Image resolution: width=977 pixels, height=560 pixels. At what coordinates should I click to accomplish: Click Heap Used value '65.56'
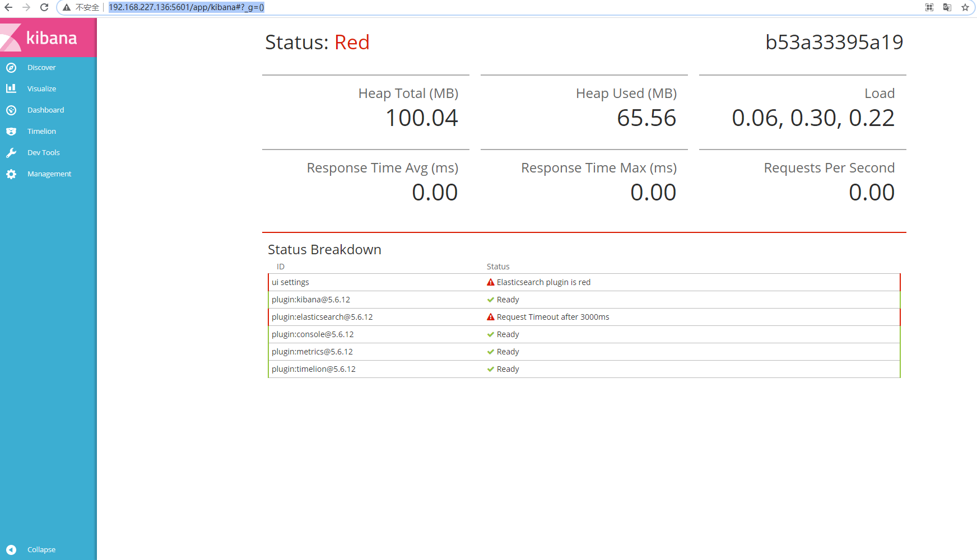[x=646, y=118]
